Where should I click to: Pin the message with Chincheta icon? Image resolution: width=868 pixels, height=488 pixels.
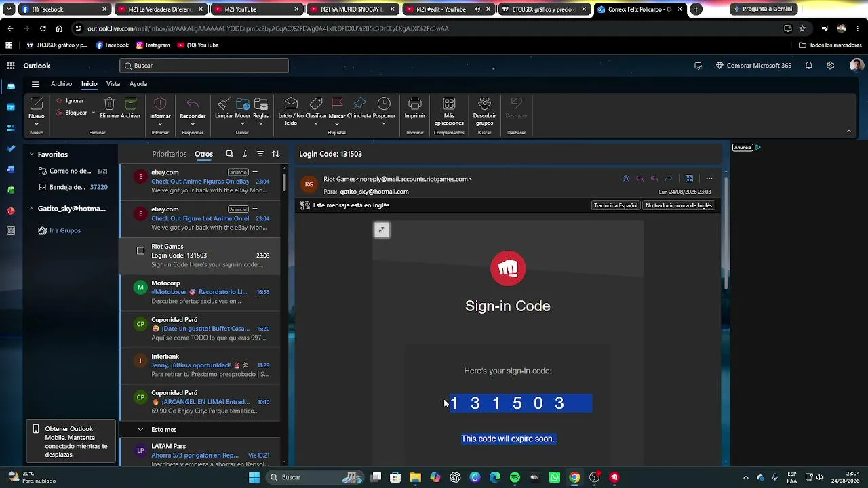coord(359,103)
